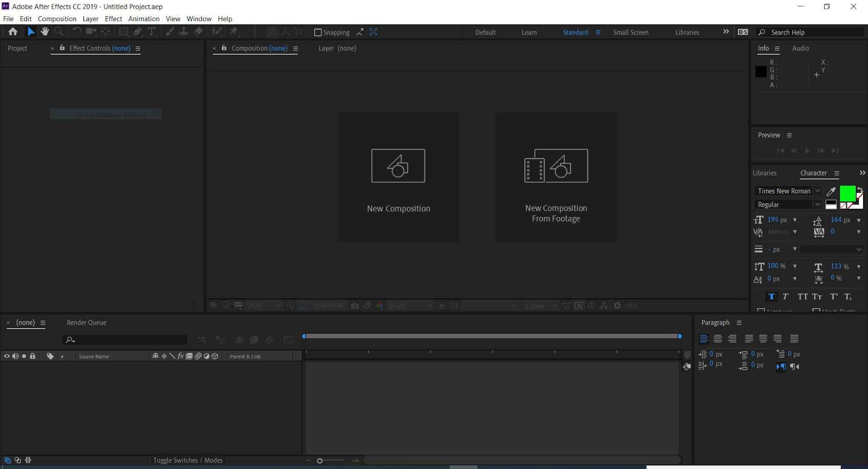Select the Selection arrow tool
868x469 pixels.
31,32
